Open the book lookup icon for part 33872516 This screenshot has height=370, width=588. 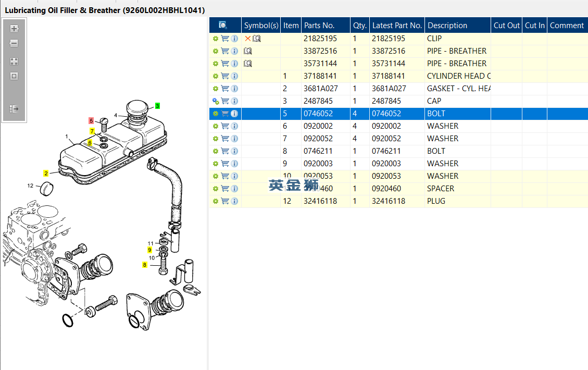tap(248, 51)
